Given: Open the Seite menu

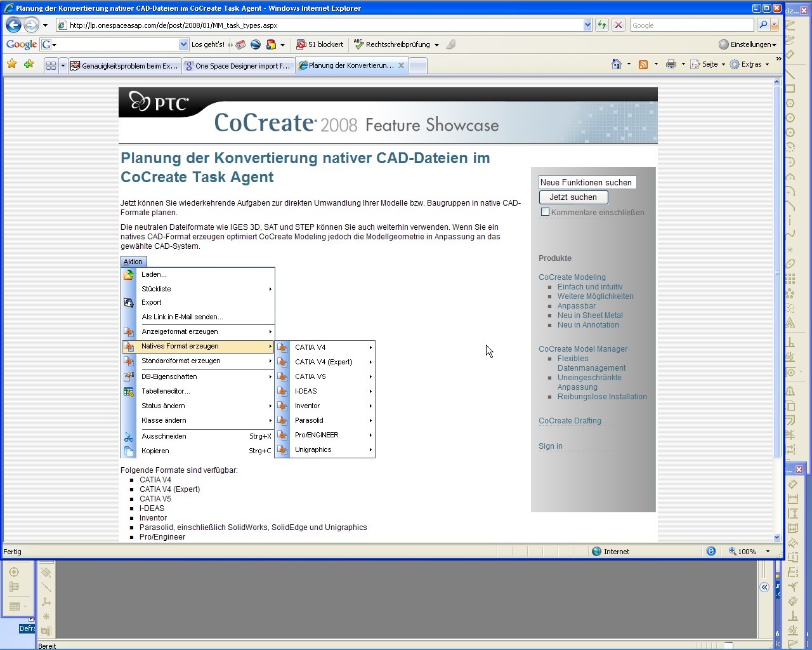Looking at the screenshot, I should (x=707, y=64).
